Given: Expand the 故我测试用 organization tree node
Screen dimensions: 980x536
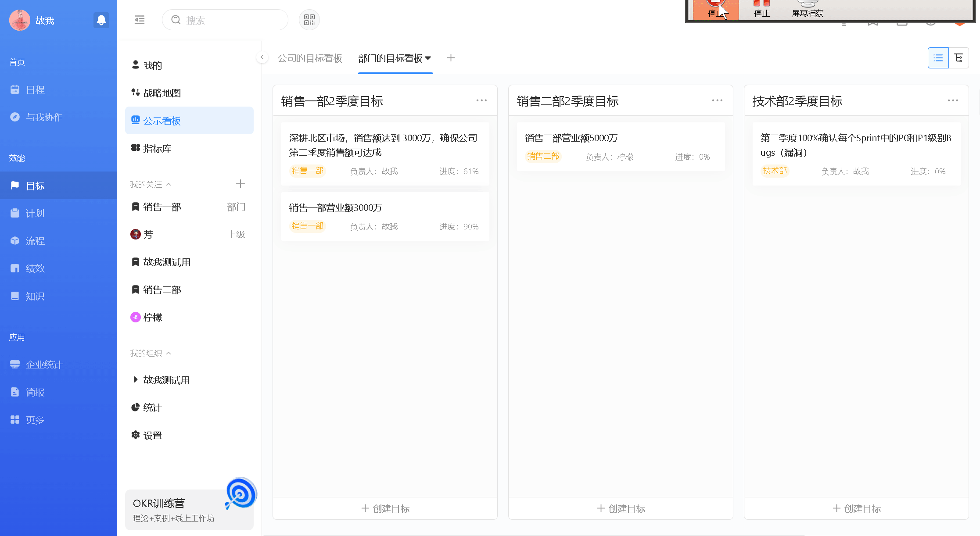Looking at the screenshot, I should pyautogui.click(x=135, y=379).
